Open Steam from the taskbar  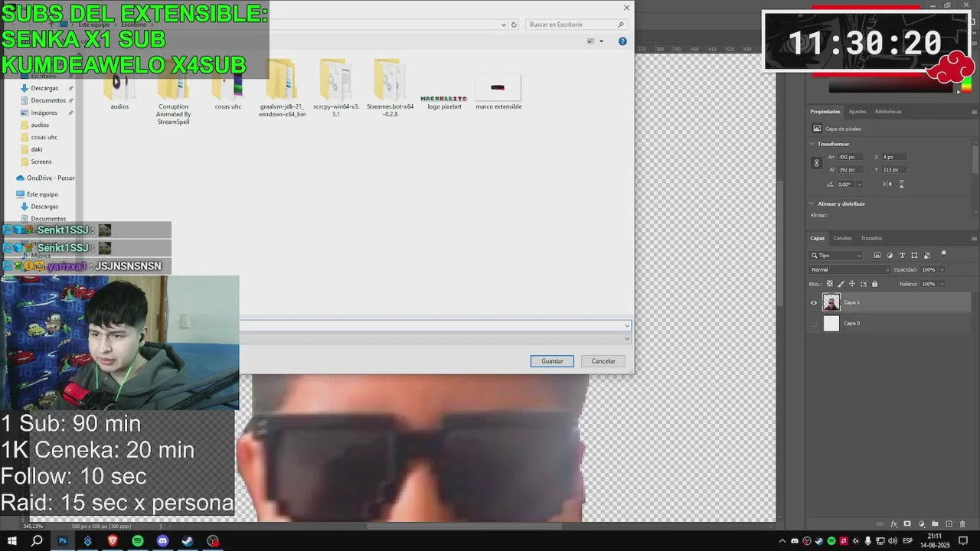[x=188, y=541]
